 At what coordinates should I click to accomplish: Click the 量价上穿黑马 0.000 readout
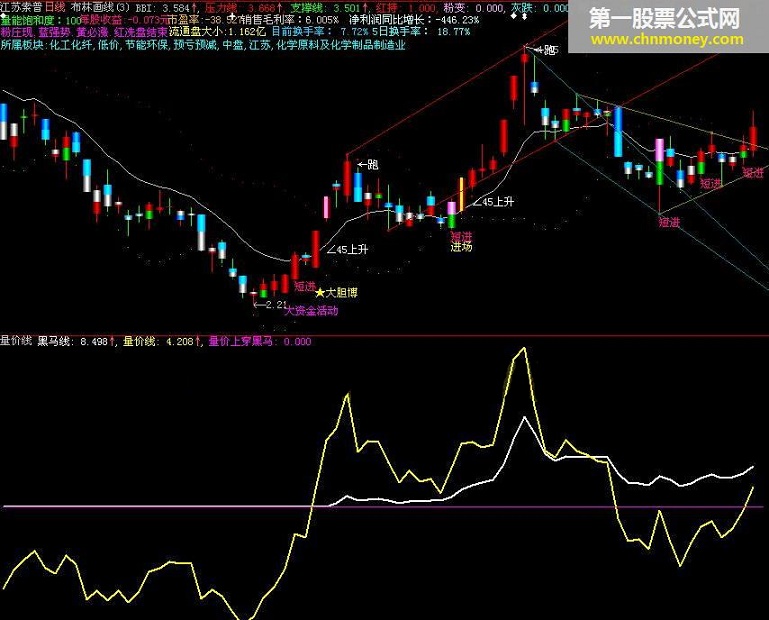[260, 341]
